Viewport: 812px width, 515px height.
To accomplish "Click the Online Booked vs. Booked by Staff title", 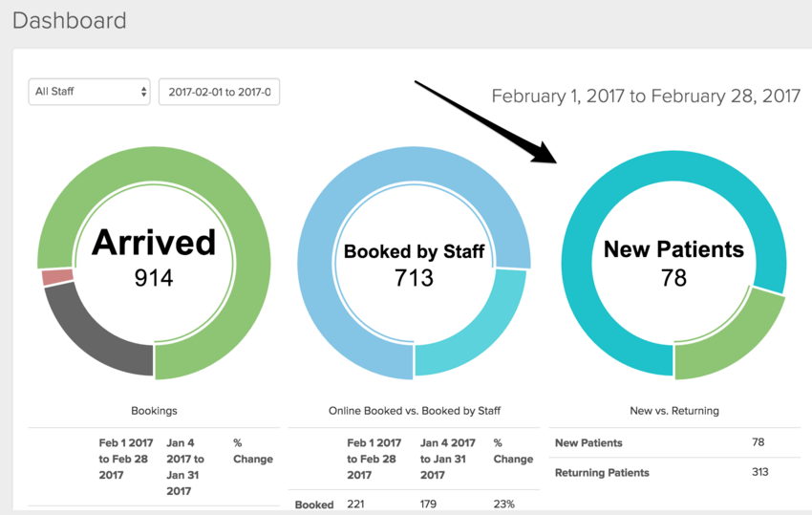I will (414, 411).
